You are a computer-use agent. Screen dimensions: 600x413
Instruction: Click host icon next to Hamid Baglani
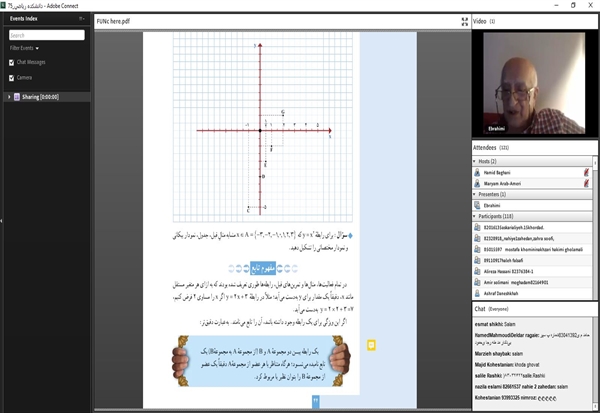tap(476, 172)
